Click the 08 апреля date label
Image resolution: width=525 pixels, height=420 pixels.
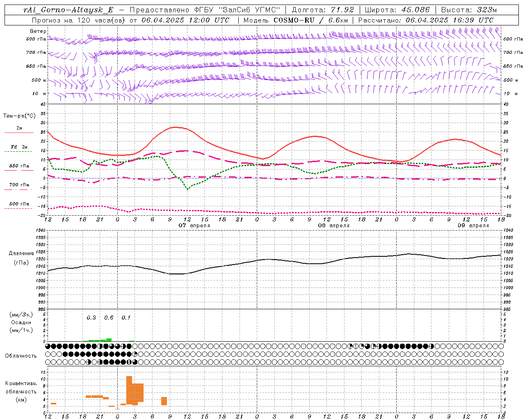click(334, 226)
